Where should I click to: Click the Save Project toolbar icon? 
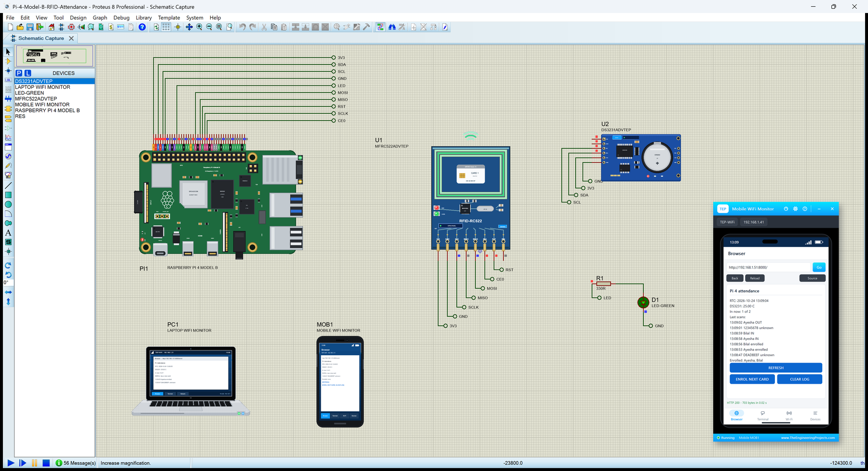(x=30, y=27)
